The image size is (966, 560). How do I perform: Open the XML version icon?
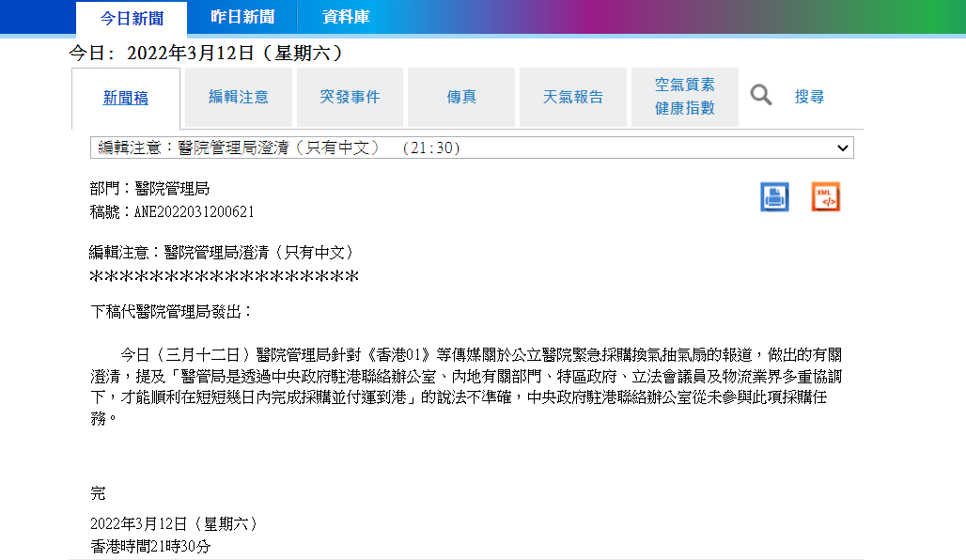tap(826, 197)
